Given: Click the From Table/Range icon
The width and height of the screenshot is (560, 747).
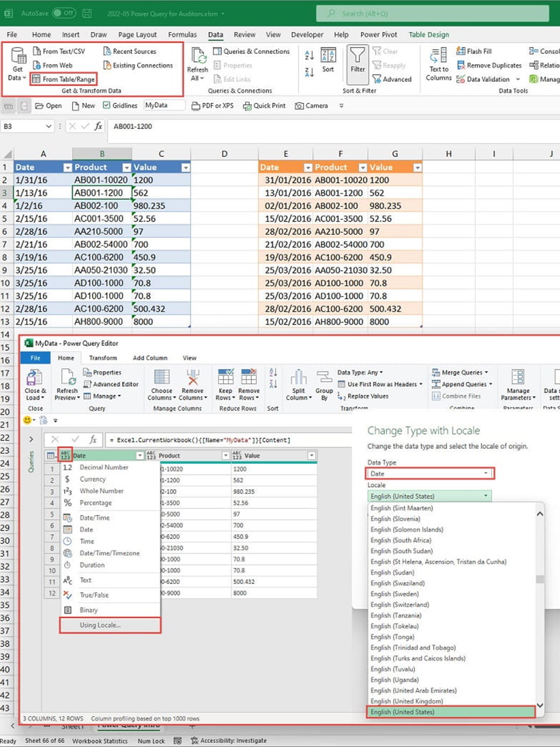Looking at the screenshot, I should click(36, 79).
